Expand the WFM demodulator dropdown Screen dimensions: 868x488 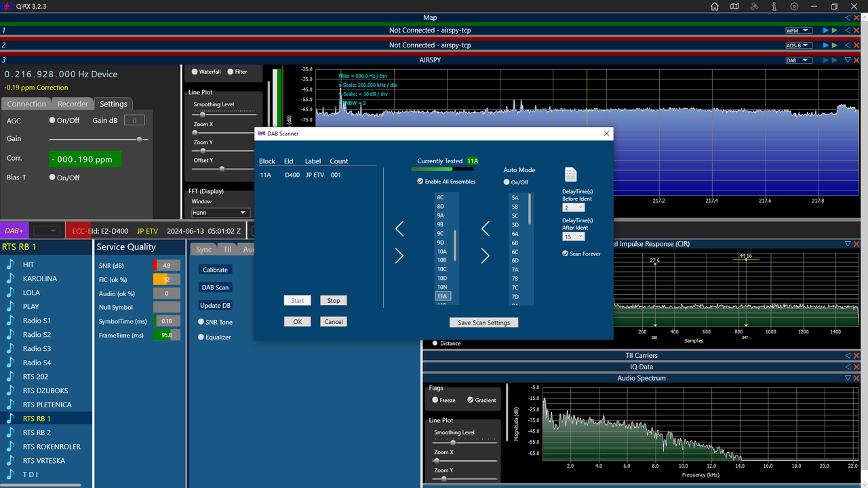[798, 30]
